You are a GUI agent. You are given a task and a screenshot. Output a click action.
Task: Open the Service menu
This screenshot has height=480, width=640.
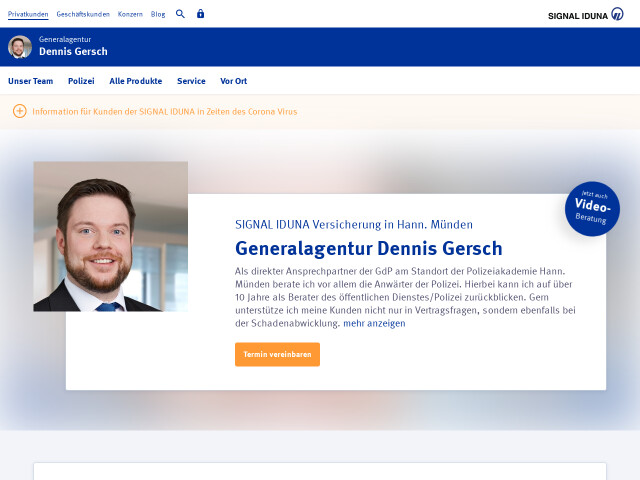191,81
